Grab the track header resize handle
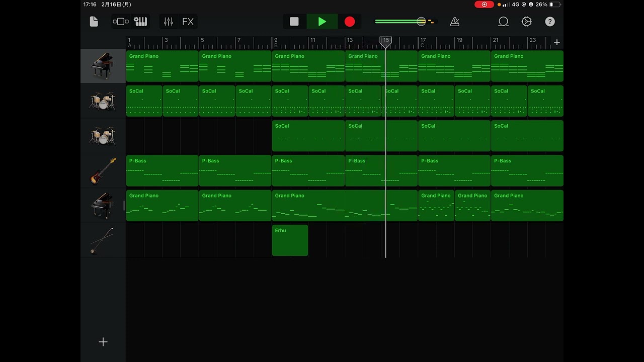 124,206
